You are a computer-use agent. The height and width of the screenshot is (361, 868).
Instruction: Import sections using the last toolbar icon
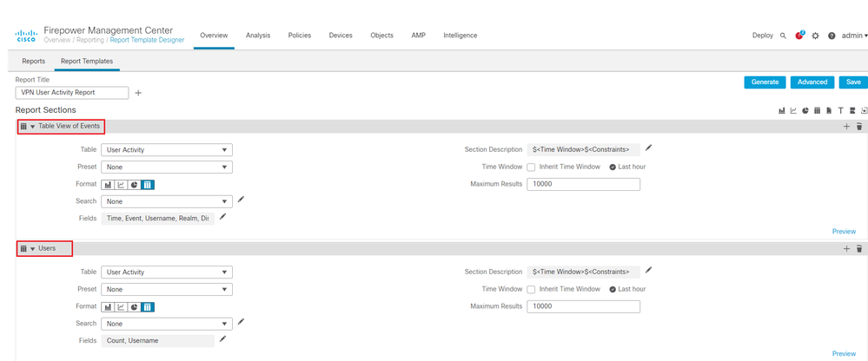tap(865, 110)
